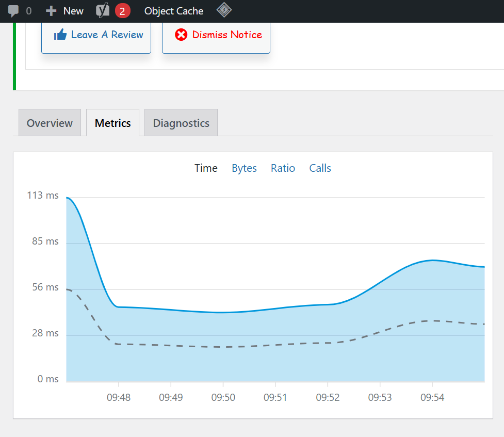Click the 09:51 time label
The image size is (504, 437).
click(275, 397)
